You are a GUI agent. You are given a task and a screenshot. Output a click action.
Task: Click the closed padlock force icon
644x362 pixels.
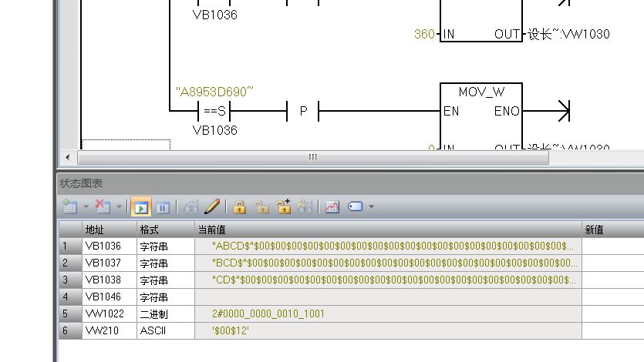coord(240,207)
